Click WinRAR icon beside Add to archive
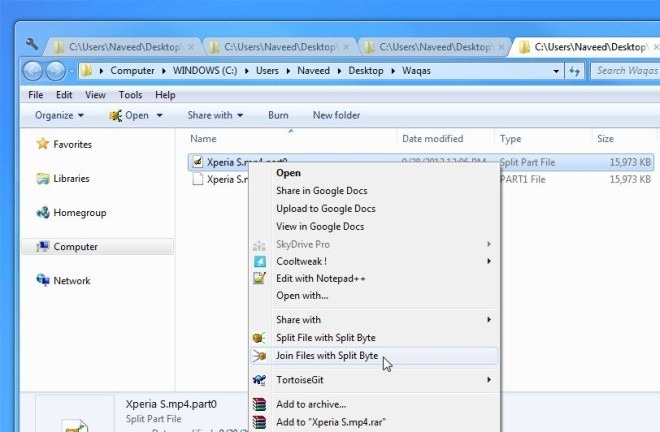The image size is (660, 432). (259, 405)
